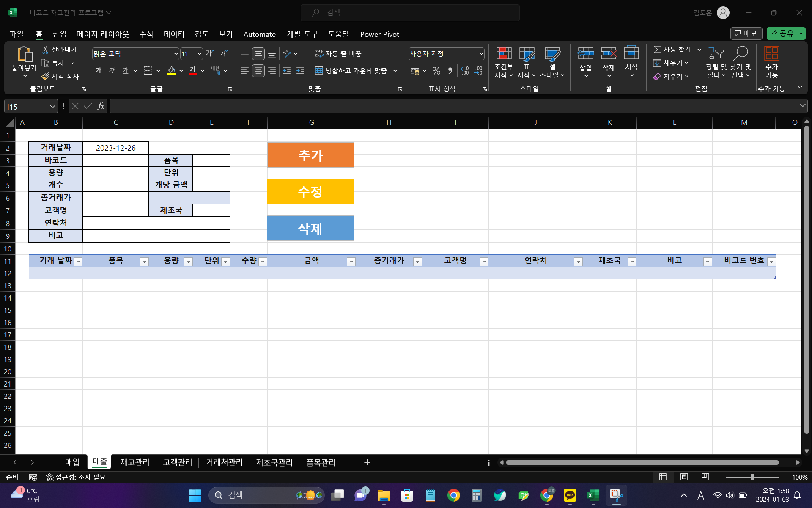This screenshot has height=508, width=812.
Task: Switch to Page Layout view in status bar
Action: (x=684, y=477)
